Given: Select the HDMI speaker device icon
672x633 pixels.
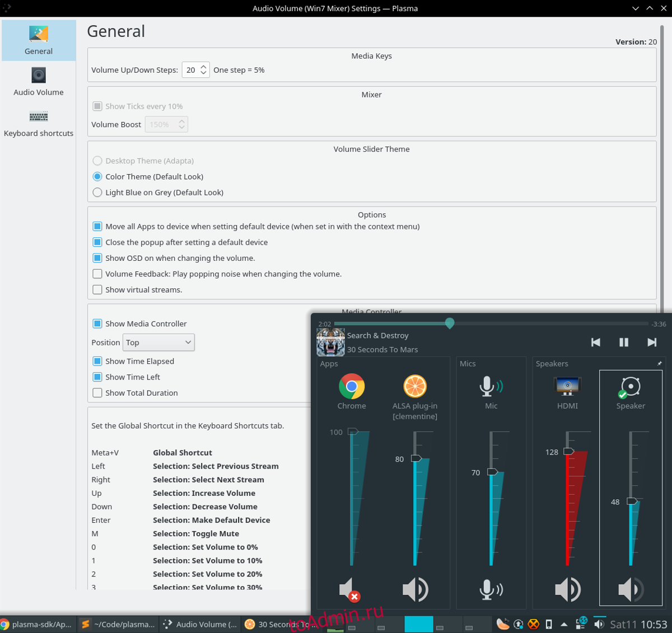Looking at the screenshot, I should click(567, 386).
